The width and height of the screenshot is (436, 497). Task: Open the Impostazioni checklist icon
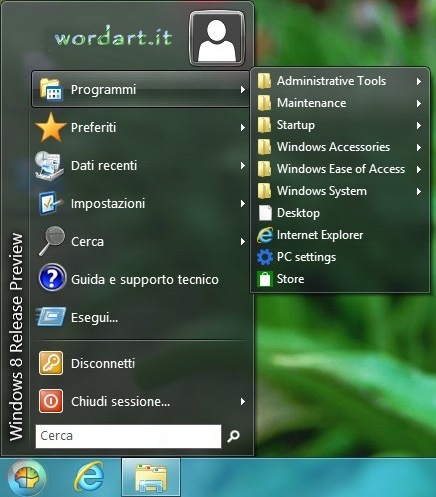(x=50, y=203)
